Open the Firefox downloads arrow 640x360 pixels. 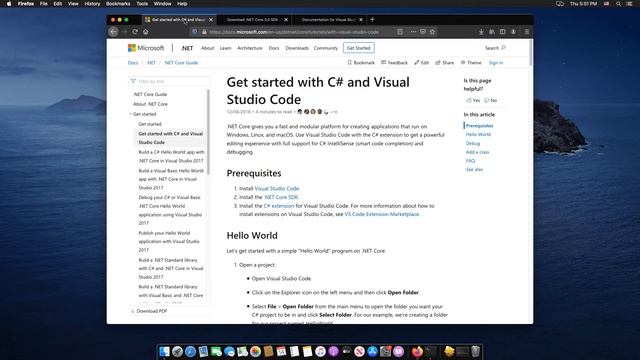pyautogui.click(x=481, y=32)
